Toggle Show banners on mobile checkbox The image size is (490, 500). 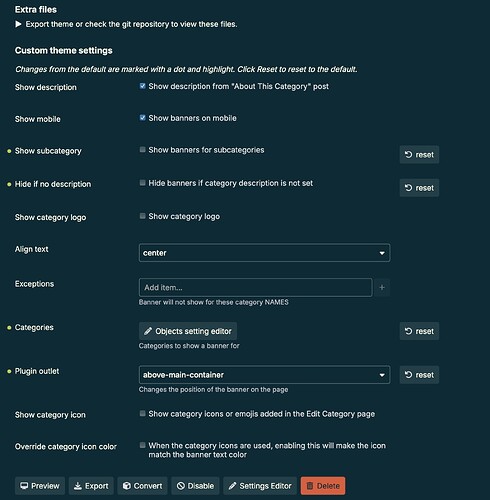coord(142,118)
